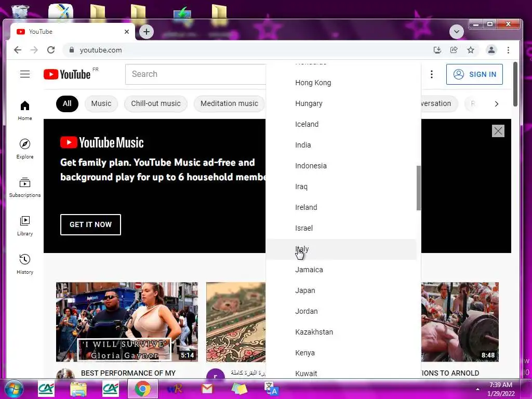
Task: Open the Recycle Bin on desktop
Action: pyautogui.click(x=20, y=12)
